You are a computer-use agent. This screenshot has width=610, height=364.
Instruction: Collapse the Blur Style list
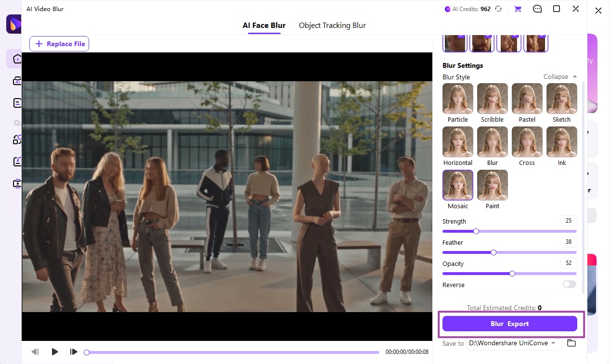[x=560, y=77]
